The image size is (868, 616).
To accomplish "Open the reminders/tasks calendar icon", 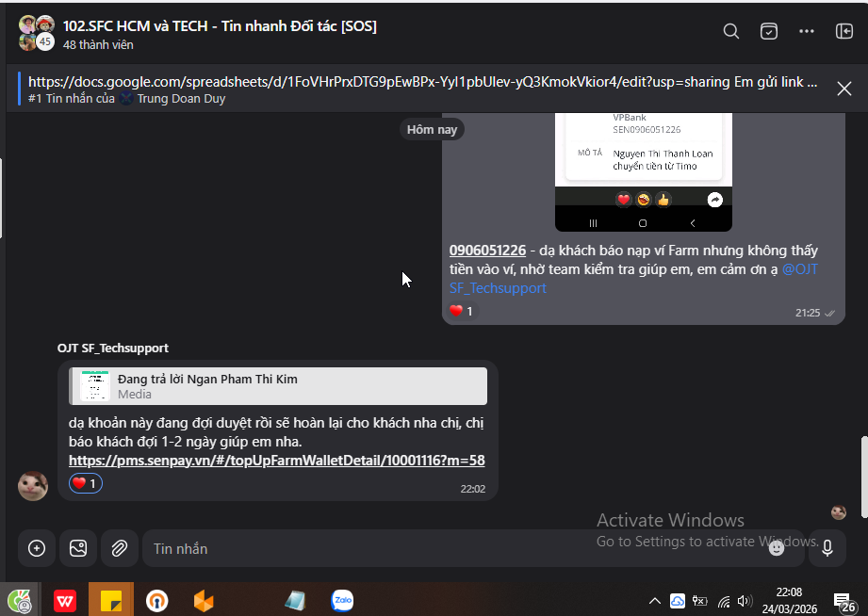I will click(x=768, y=31).
